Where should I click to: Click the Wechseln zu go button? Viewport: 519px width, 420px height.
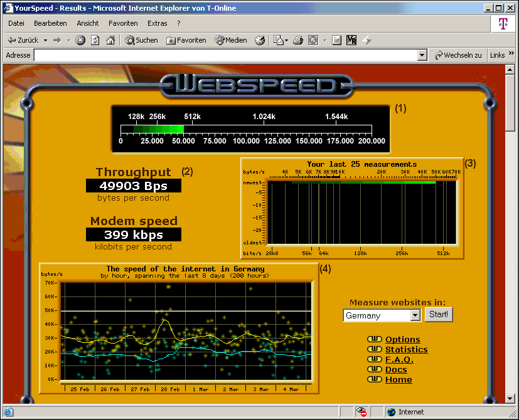(458, 55)
